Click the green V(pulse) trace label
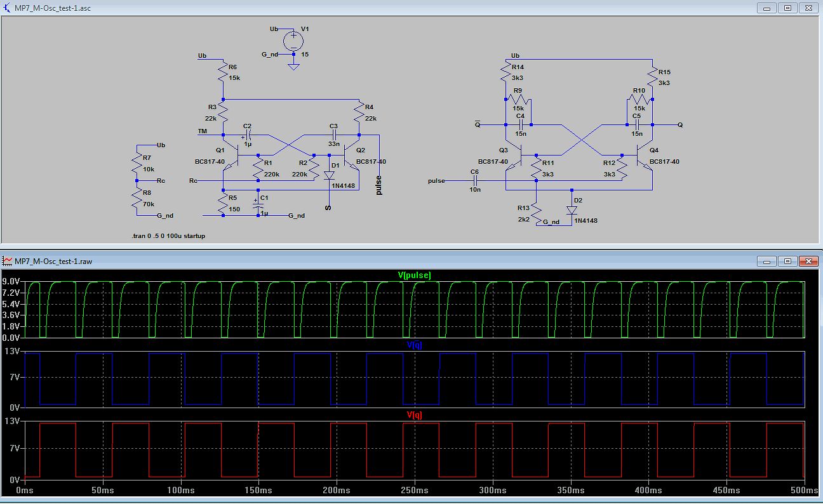Image resolution: width=823 pixels, height=504 pixels. pos(414,275)
